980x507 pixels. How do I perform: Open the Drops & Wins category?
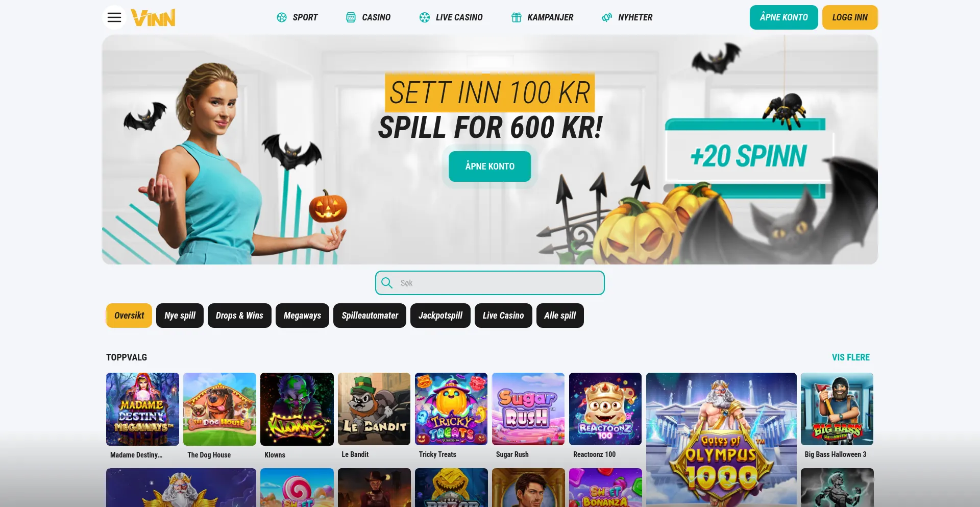click(239, 316)
